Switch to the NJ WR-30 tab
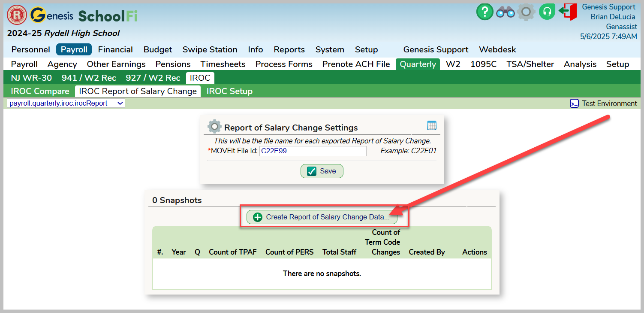The width and height of the screenshot is (644, 313). coord(31,78)
